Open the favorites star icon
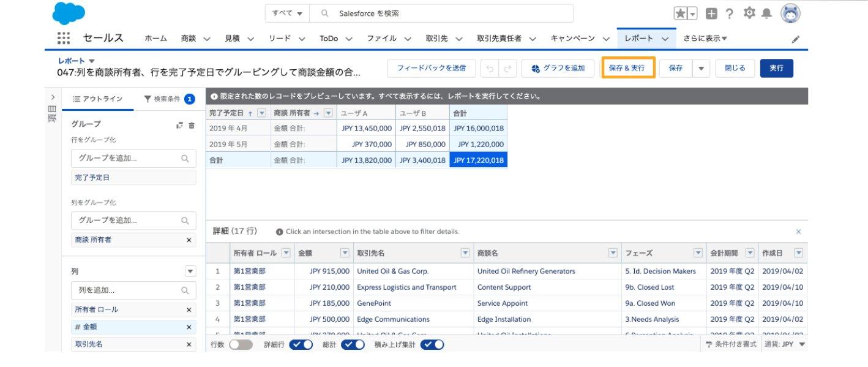Image resolution: width=868 pixels, height=367 pixels. click(x=680, y=13)
